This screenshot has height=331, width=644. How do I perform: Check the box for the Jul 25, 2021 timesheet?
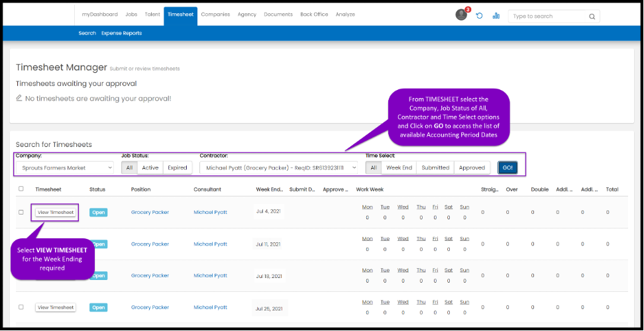pos(21,307)
